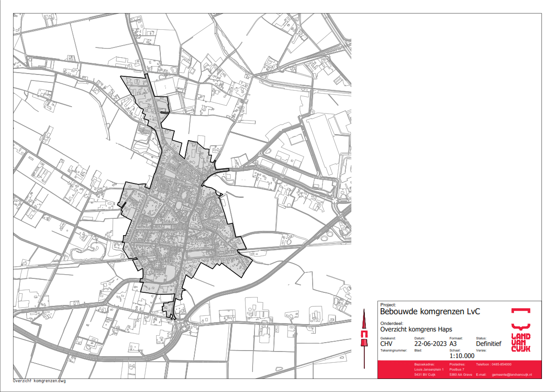Viewport: 555px width, 392px height.
Task: Click the format value 'A3'
Action: tap(454, 344)
